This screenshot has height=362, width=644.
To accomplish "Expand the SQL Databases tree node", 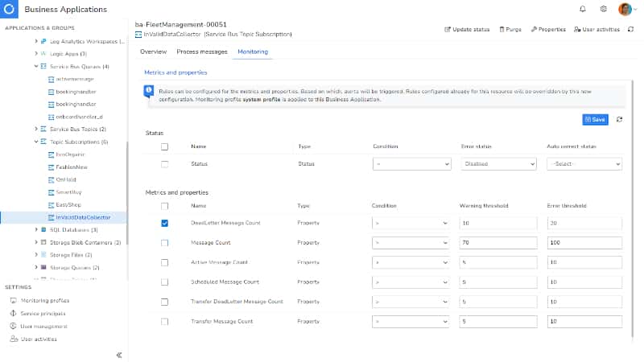I will point(35,229).
